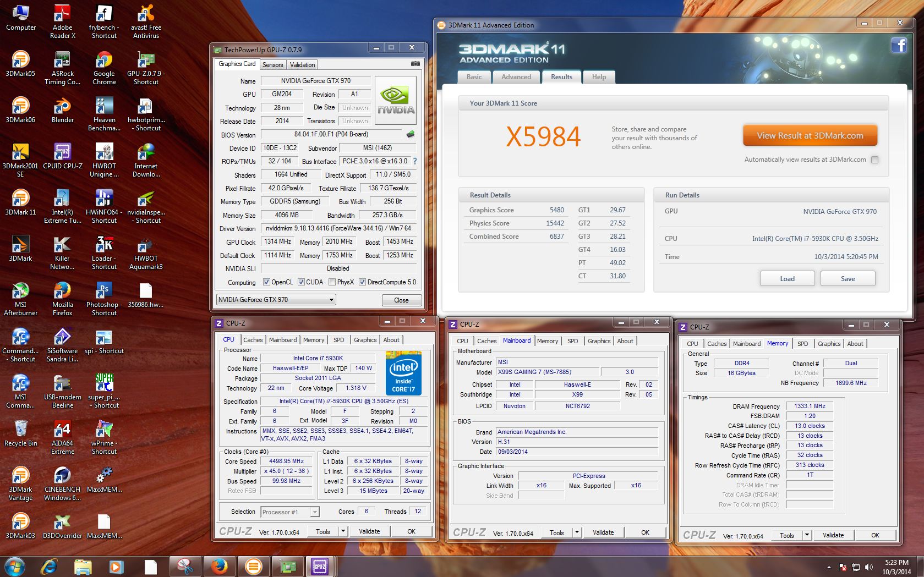Open the 3DMark05 desktop shortcut
The width and height of the screenshot is (924, 577).
20,64
